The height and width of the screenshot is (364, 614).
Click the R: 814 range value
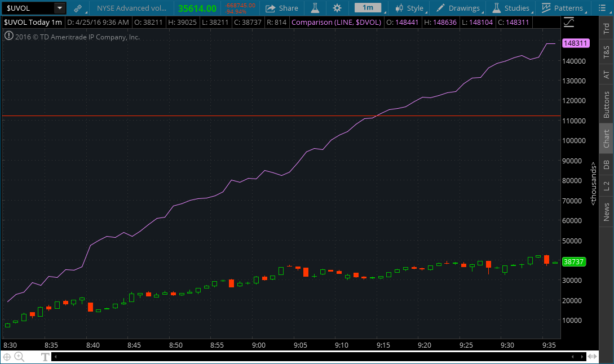click(x=276, y=23)
